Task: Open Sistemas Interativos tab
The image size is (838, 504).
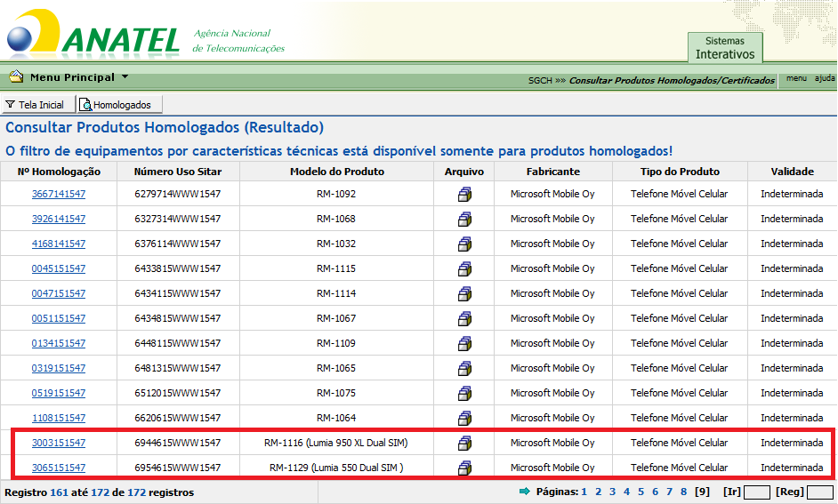Action: 725,48
